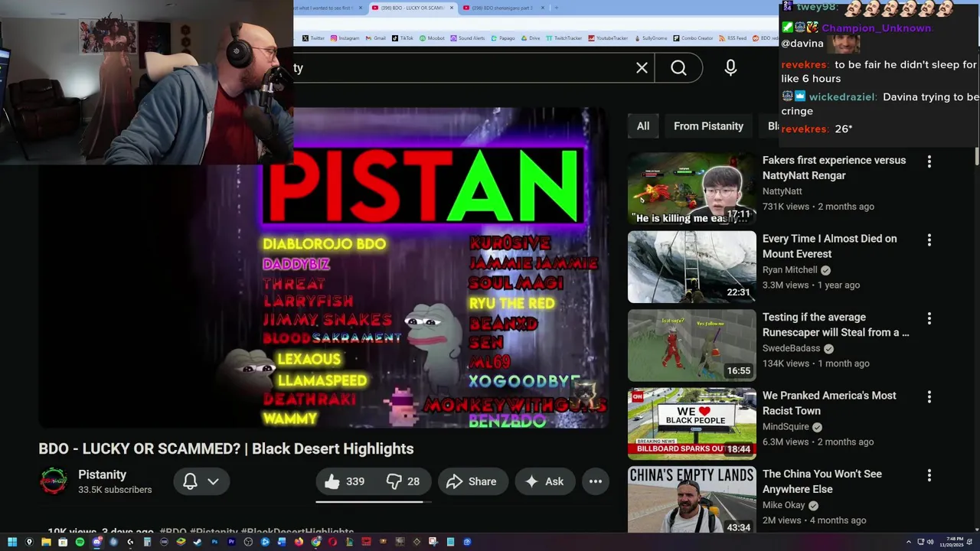Open options for The China You Won't See video
This screenshot has width=980, height=551.
pos(929,475)
